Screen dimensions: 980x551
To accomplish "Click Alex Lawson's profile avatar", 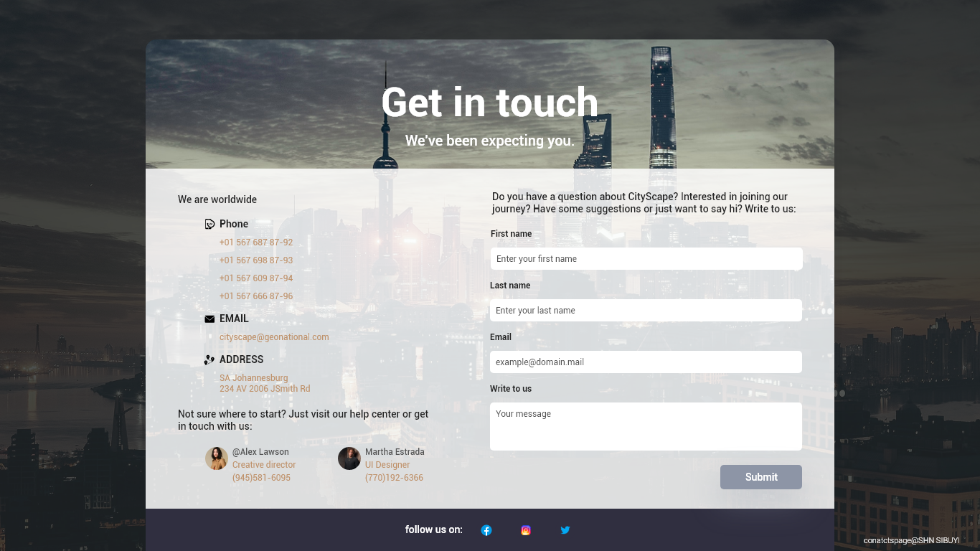I will tap(217, 458).
